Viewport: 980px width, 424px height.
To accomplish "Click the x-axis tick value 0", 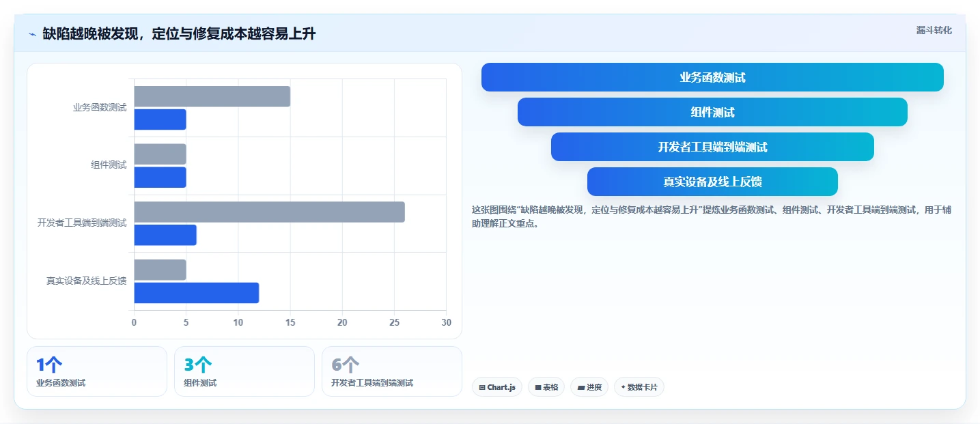I will click(x=134, y=322).
